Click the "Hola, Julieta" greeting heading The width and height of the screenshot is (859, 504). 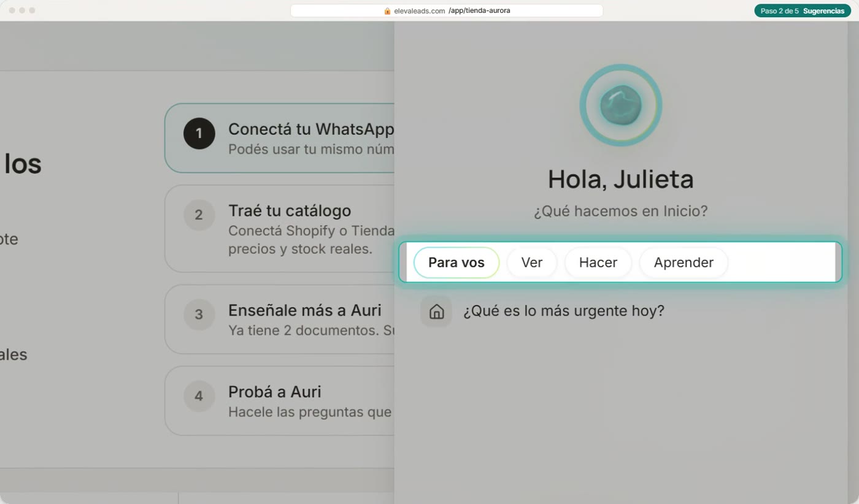click(620, 179)
